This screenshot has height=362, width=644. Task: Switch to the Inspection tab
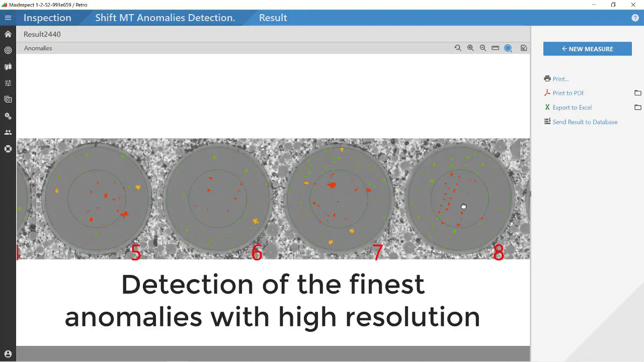tap(47, 18)
